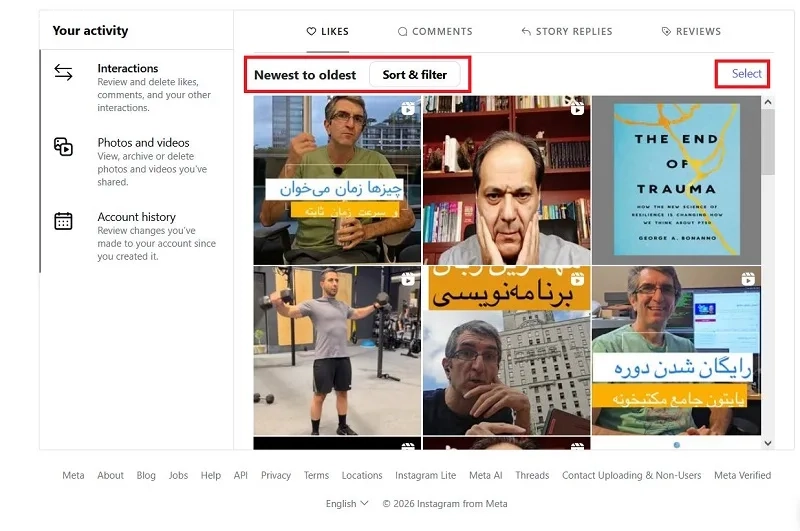800x531 pixels.
Task: Click the Account history calendar icon
Action: click(63, 221)
